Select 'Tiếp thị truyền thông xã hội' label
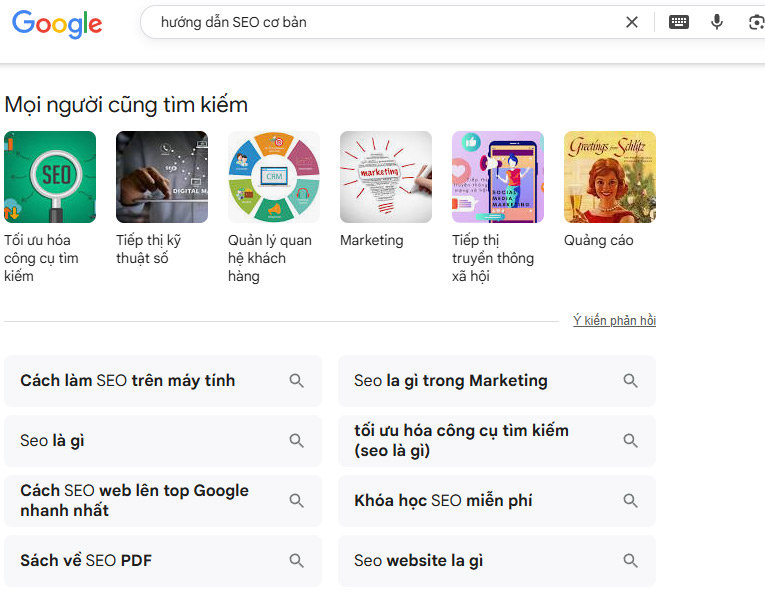 pos(493,258)
